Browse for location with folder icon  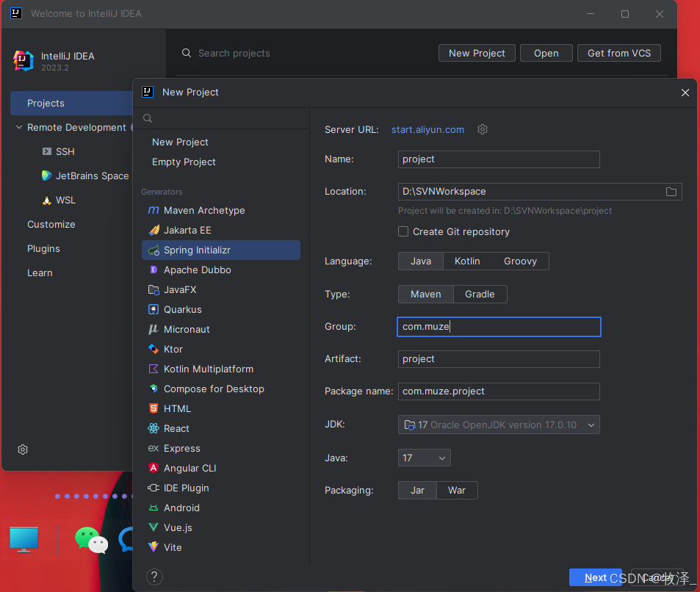pos(671,192)
